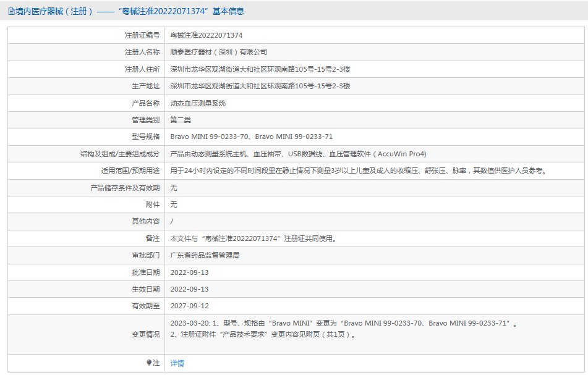The width and height of the screenshot is (588, 375).
Task: Click the 管理类别 label
Action: (145, 120)
